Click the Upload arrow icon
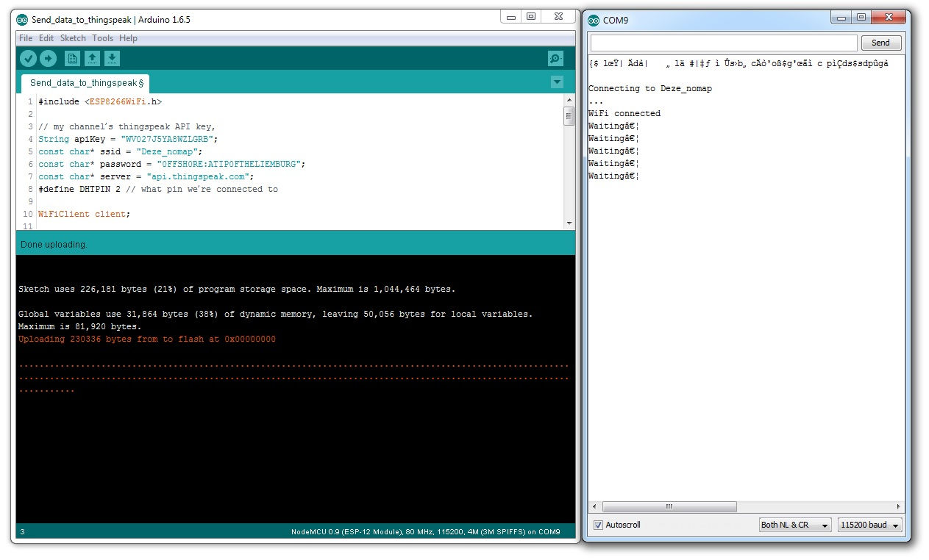929x560 pixels. point(49,58)
